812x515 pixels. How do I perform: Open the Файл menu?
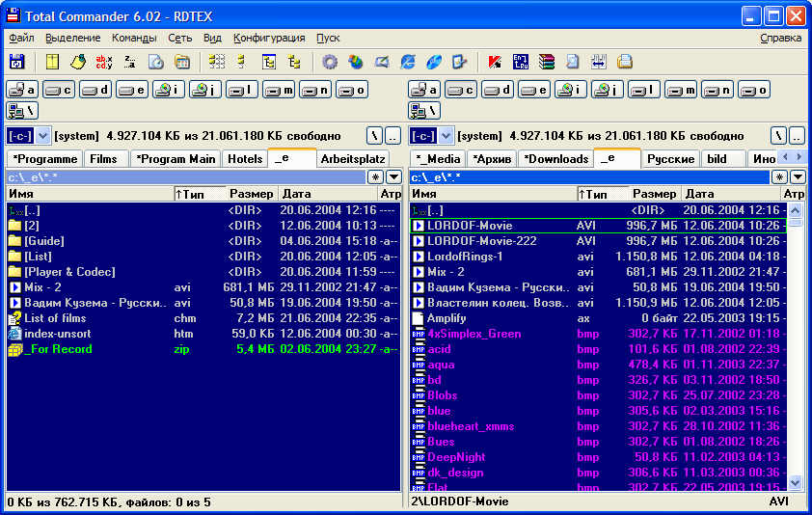[22, 38]
